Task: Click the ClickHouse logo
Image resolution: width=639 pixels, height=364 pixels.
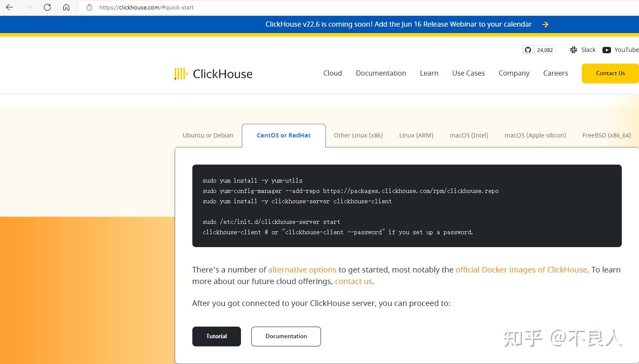Action: (x=213, y=73)
